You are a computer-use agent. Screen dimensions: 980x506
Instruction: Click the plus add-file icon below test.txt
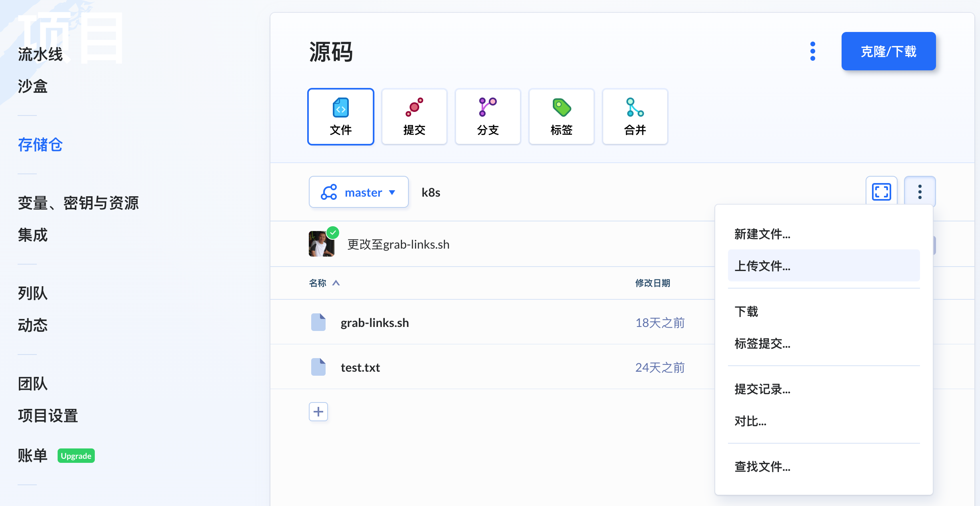pos(318,412)
